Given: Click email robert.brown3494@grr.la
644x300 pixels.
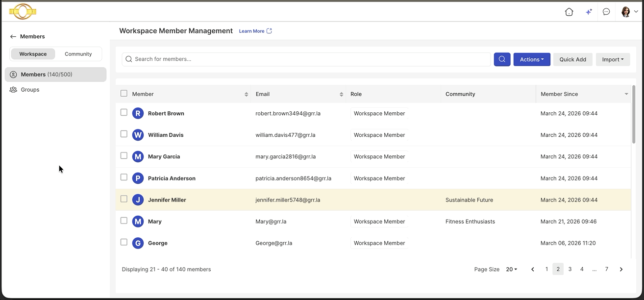Looking at the screenshot, I should [288, 113].
